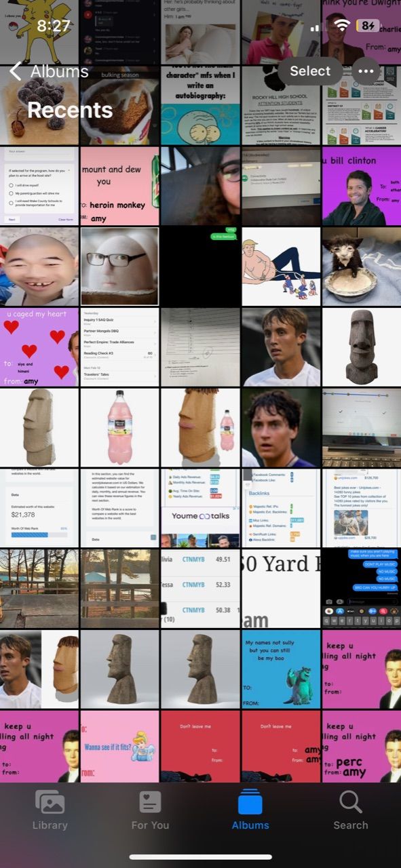This screenshot has width=401, height=868.
Task: Open the three-dots more options button
Action: 366,71
